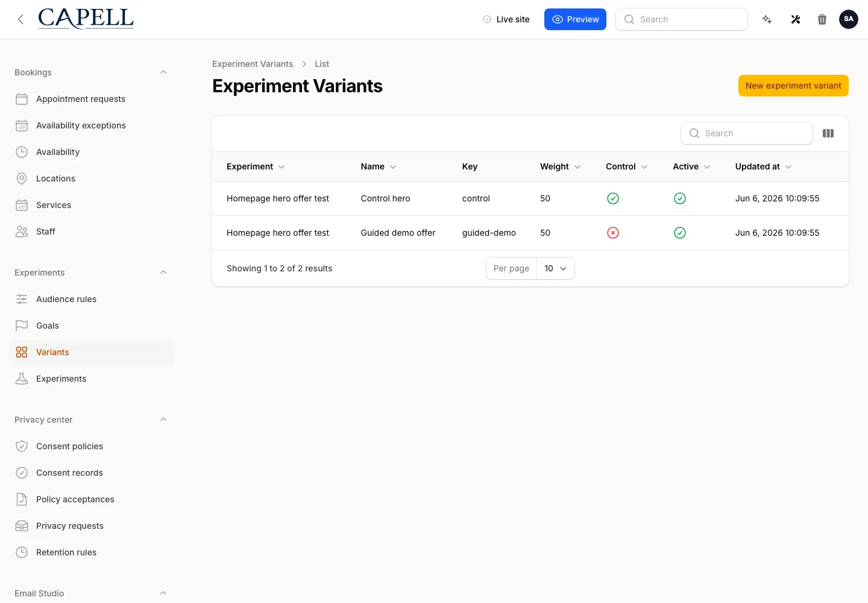Sort by Weight column

point(560,166)
